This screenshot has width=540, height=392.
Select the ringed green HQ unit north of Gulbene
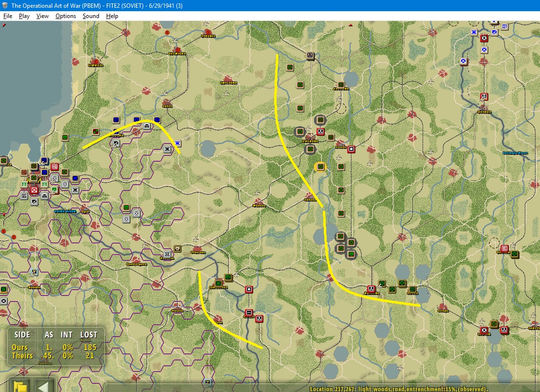pyautogui.click(x=320, y=120)
